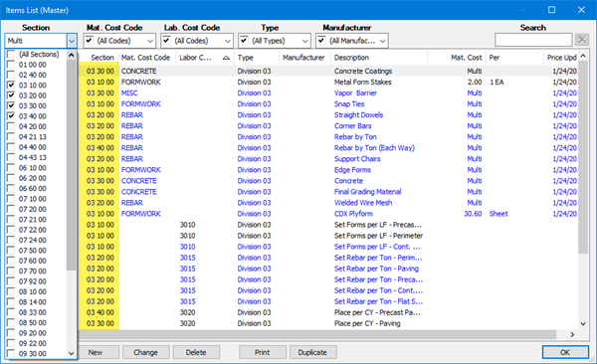Viewport: 597px width, 364px height.
Task: Toggle the (All Manufac...) filter checkbox
Action: [x=321, y=40]
